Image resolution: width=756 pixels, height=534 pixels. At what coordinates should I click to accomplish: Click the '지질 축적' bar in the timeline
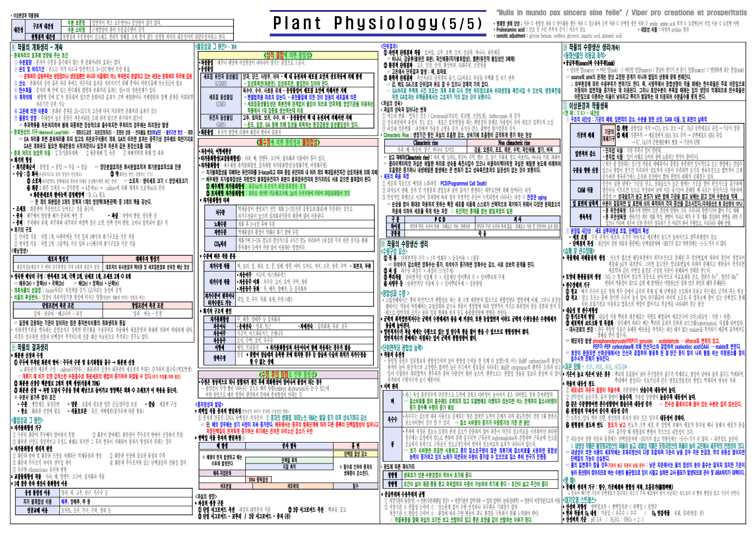(x=289, y=467)
